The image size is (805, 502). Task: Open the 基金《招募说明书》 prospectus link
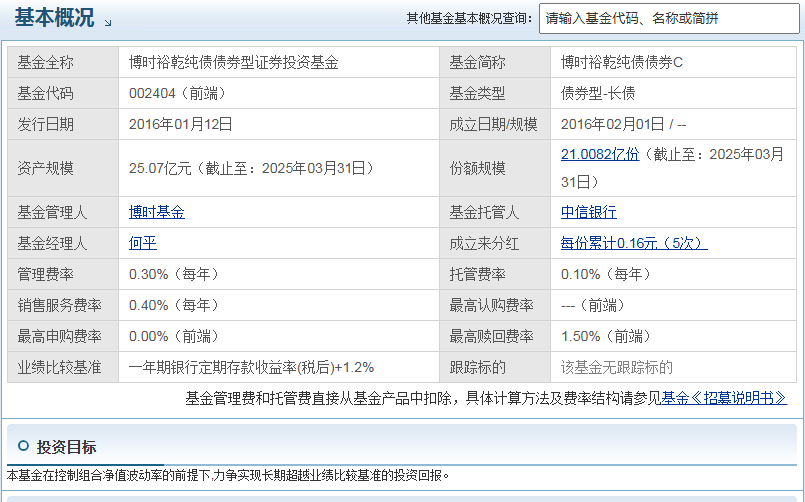click(x=724, y=398)
